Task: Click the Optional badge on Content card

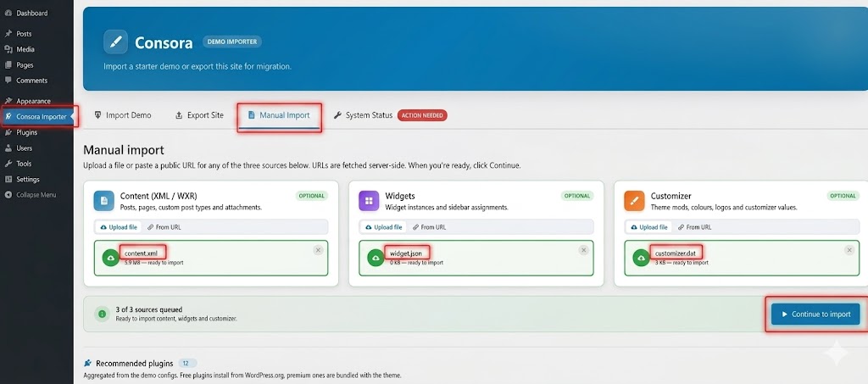Action: pos(312,196)
